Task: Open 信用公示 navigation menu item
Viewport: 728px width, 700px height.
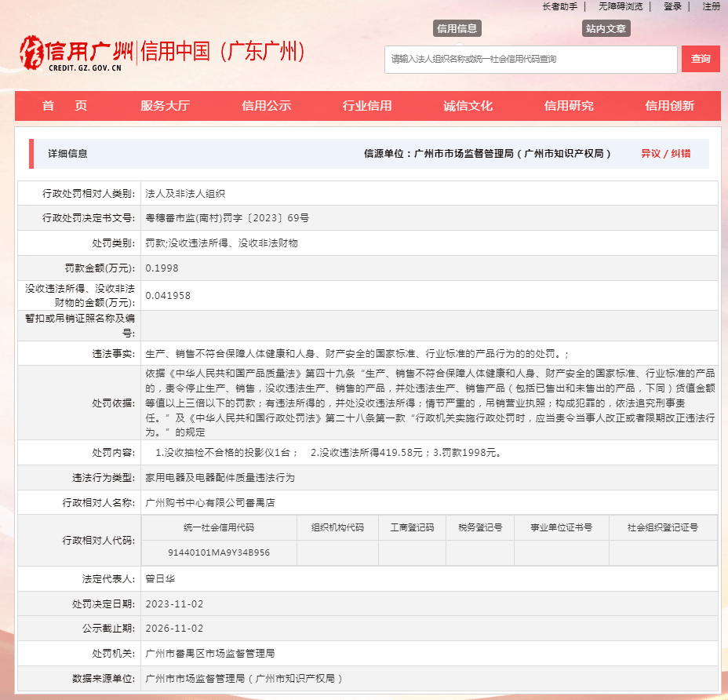Action: click(266, 106)
